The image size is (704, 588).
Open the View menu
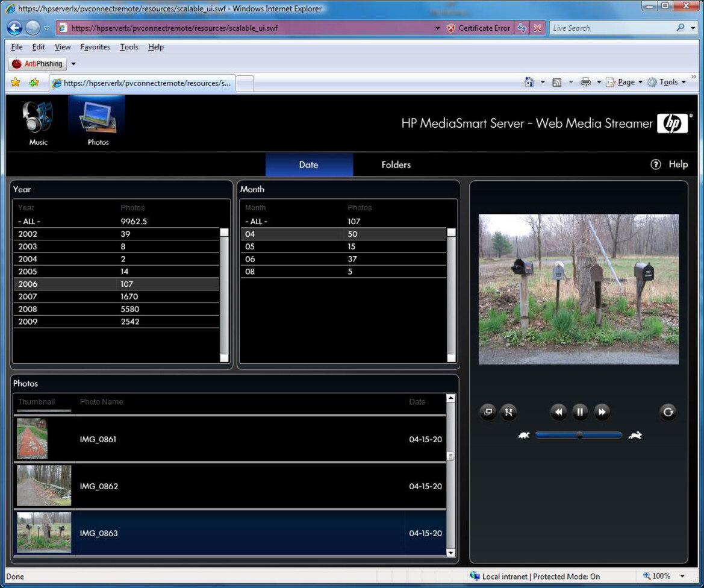(63, 47)
